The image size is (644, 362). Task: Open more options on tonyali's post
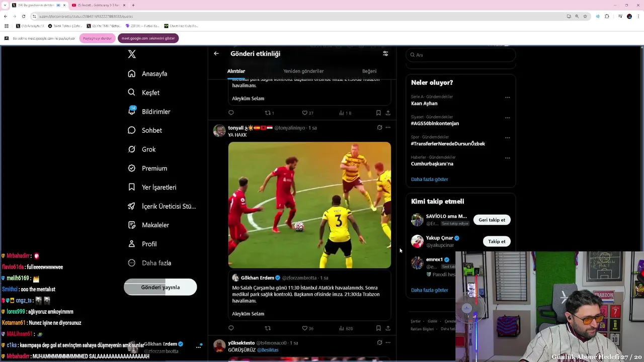tap(388, 128)
